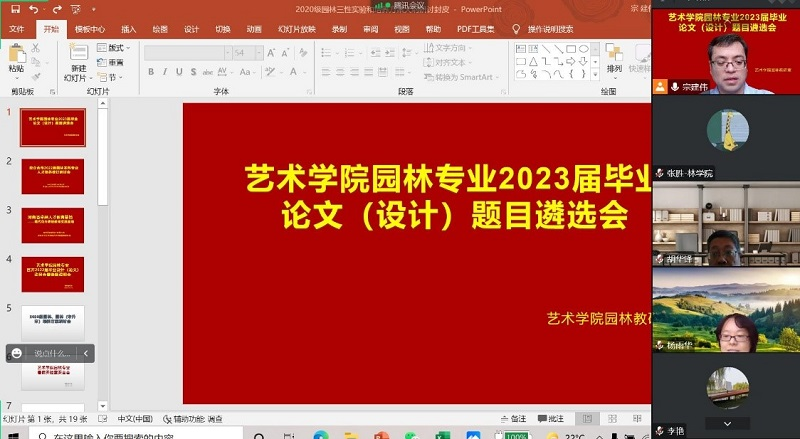Click the Undo arrow icon
The image size is (800, 439).
pos(33,8)
